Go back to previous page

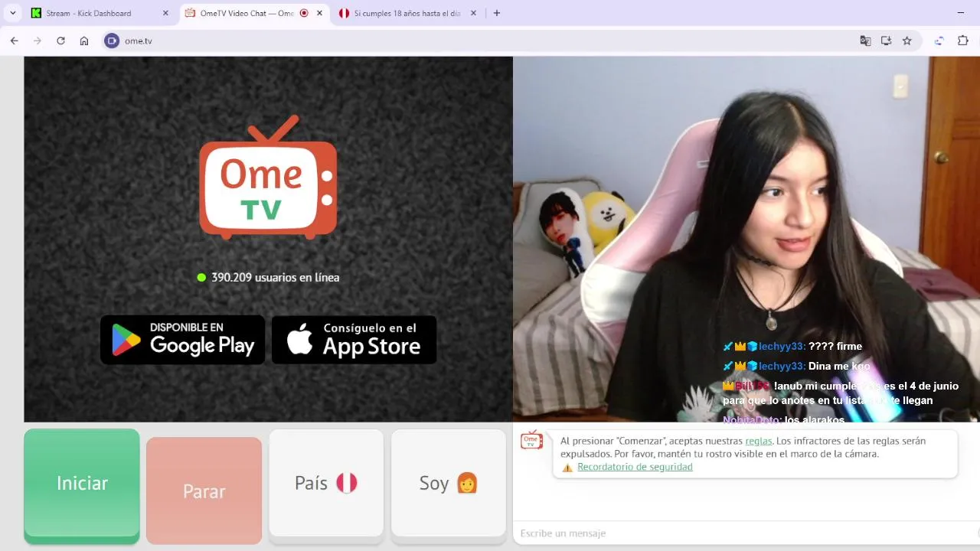[x=14, y=41]
